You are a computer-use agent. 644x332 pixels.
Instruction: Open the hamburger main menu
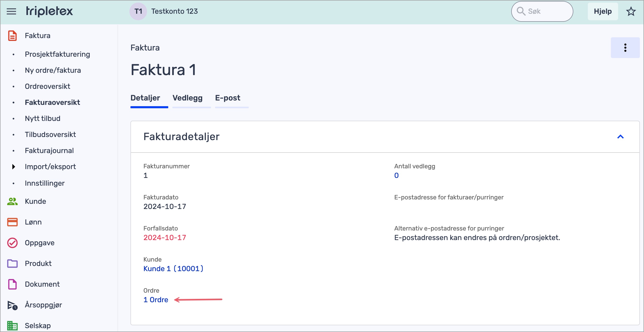pyautogui.click(x=11, y=11)
